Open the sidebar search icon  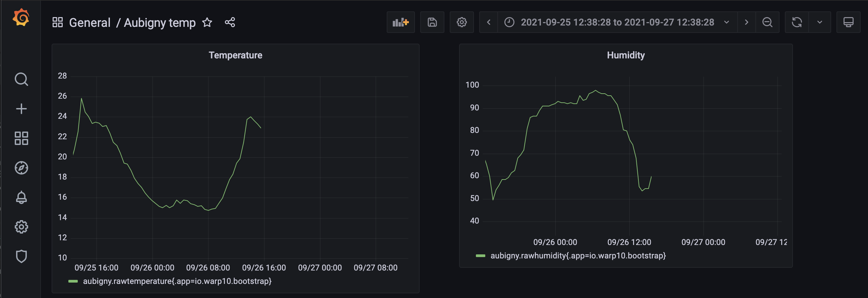[x=21, y=79]
